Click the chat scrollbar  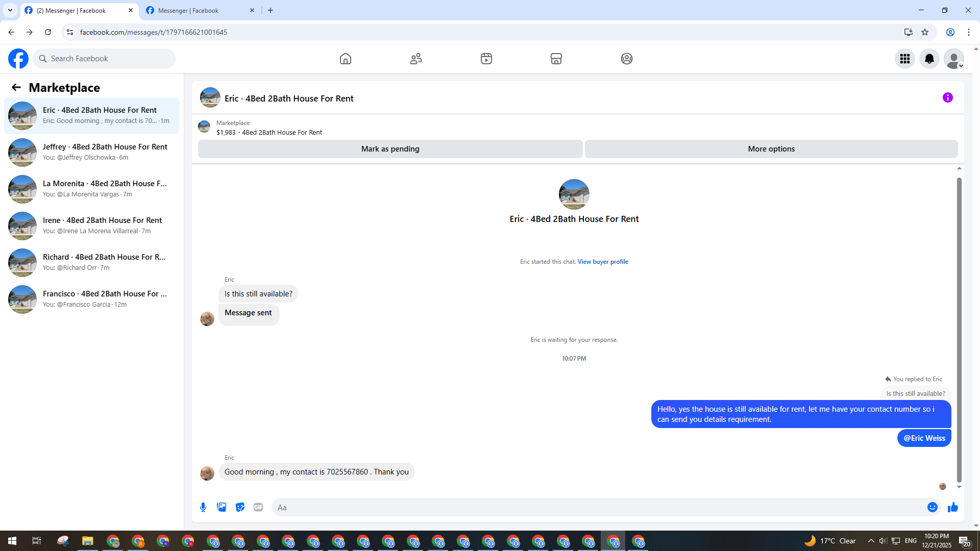click(x=959, y=330)
